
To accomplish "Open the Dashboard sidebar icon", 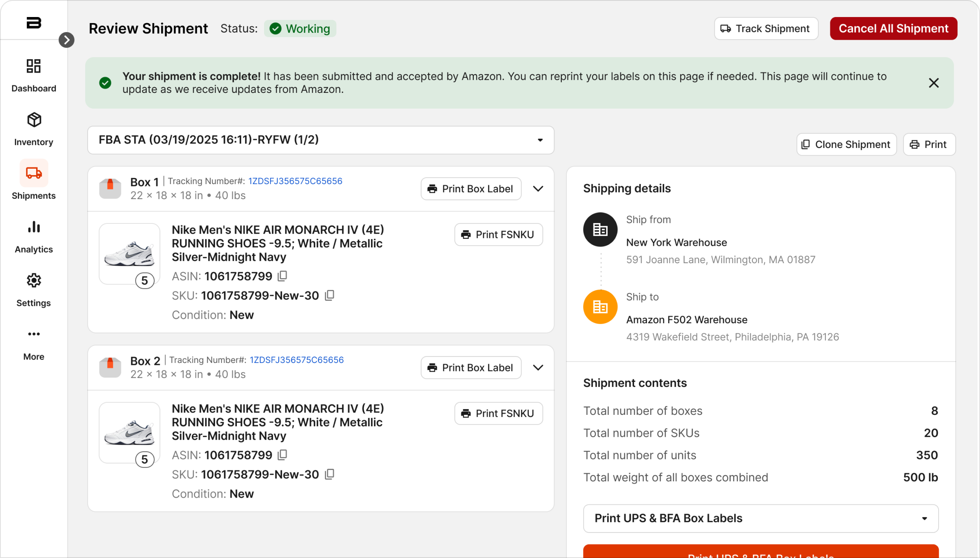I will (34, 66).
